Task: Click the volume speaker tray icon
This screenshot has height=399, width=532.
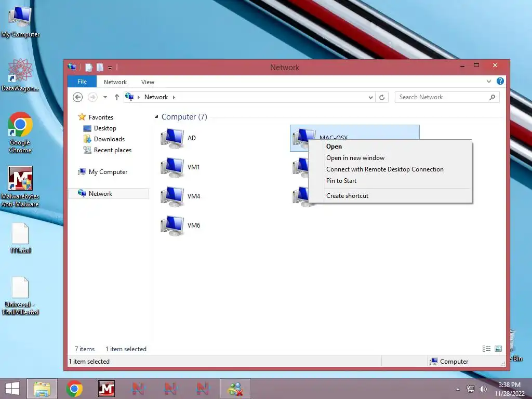Action: (483, 389)
